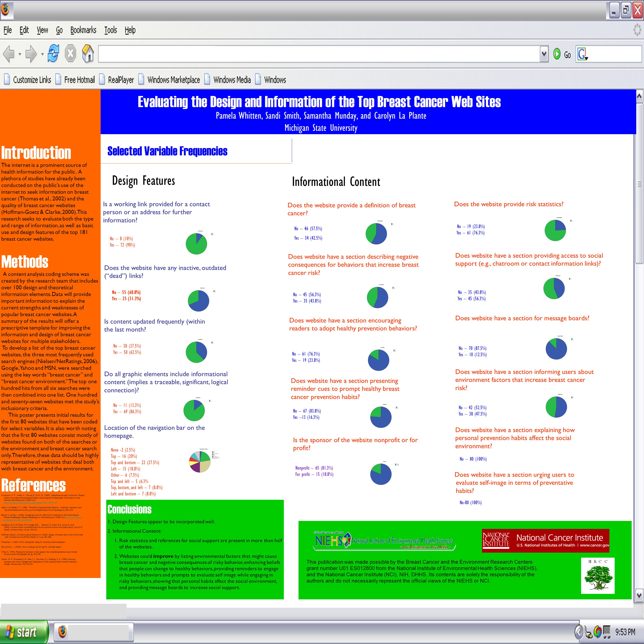Click the network monitor tray icon
This screenshot has height=644, width=644.
click(x=607, y=631)
